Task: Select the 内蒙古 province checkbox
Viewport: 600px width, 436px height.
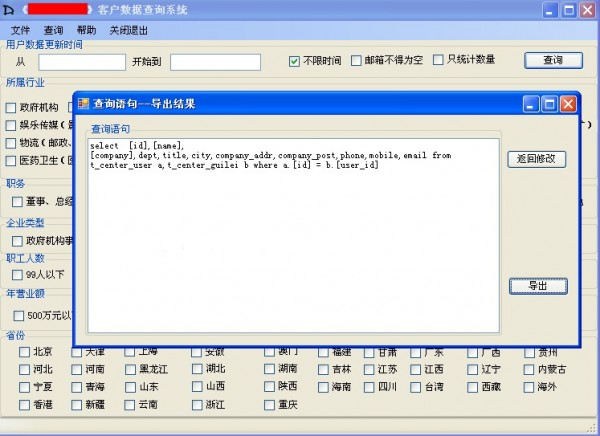Action: (x=529, y=369)
